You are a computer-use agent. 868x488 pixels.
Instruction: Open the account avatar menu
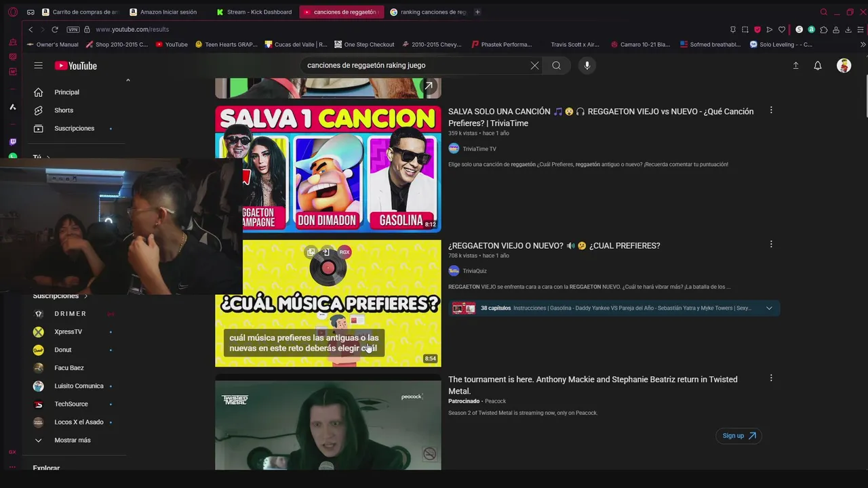coord(844,66)
